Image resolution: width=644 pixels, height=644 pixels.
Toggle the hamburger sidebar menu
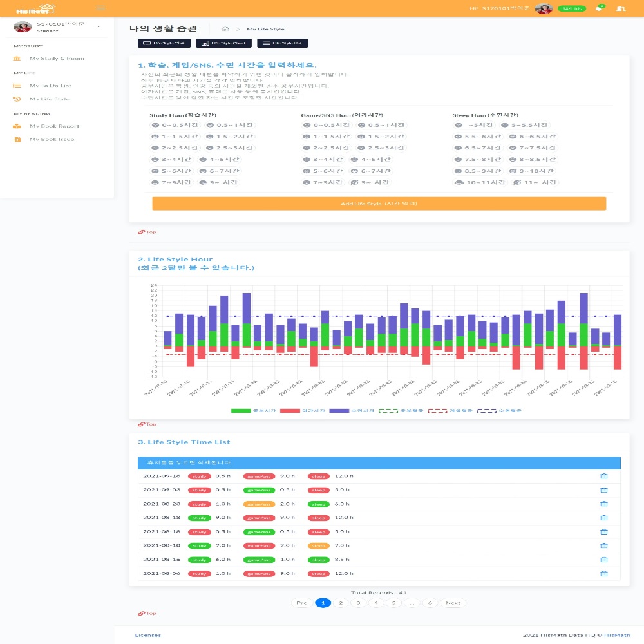(100, 8)
